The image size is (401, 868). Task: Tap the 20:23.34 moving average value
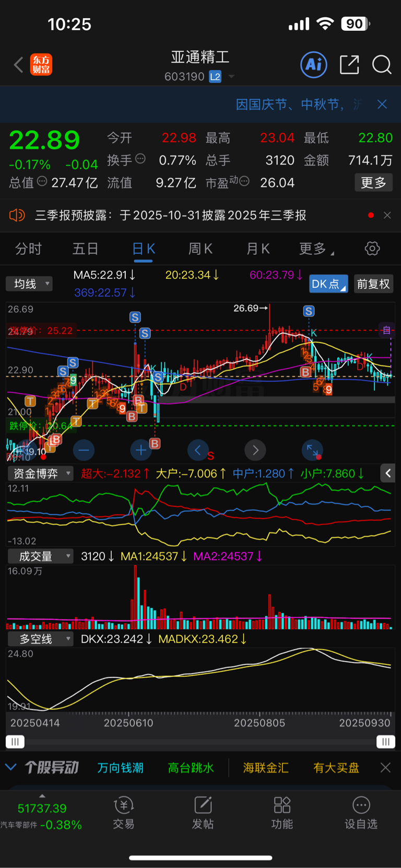pos(192,275)
